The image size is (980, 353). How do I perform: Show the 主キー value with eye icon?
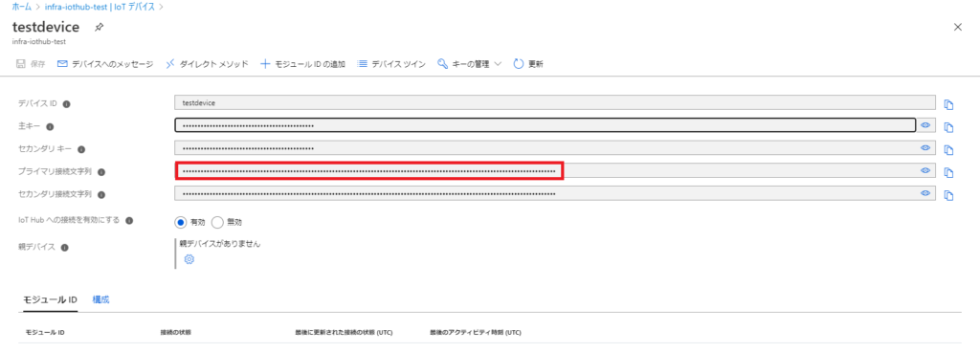[925, 125]
